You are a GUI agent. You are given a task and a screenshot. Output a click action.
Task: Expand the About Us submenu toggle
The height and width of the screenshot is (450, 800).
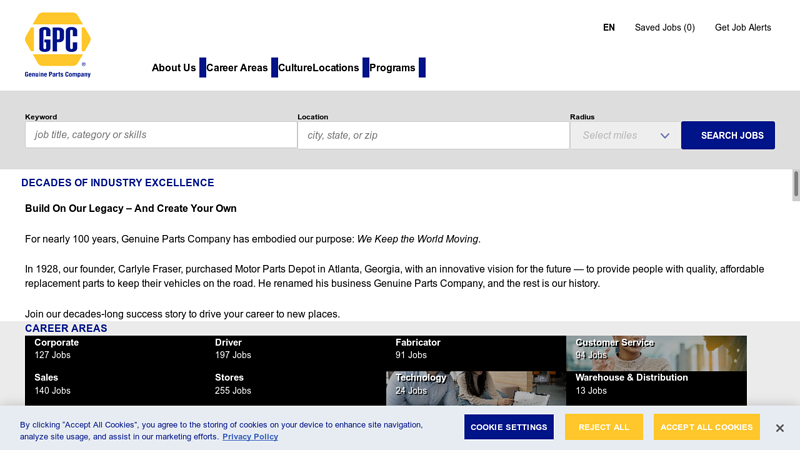202,68
